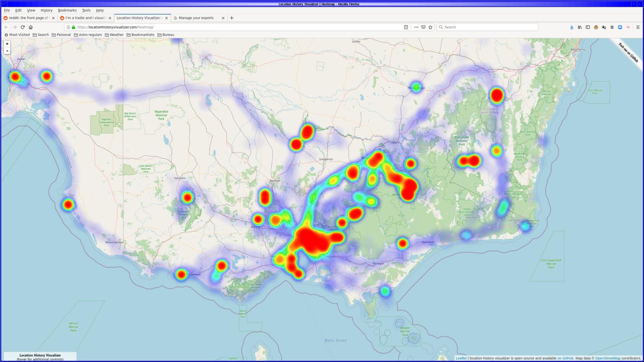
Task: Zoom in on the heatmap map
Action: 7,44
